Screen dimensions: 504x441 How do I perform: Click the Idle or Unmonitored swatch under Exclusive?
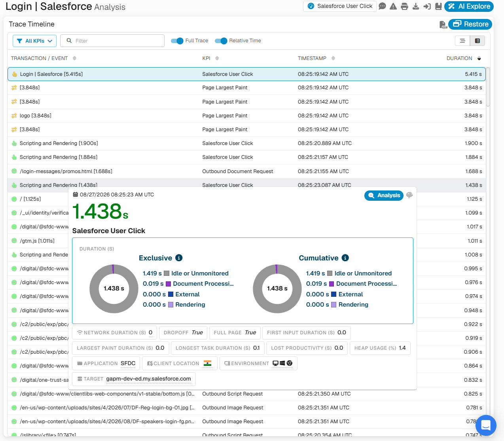pos(167,273)
